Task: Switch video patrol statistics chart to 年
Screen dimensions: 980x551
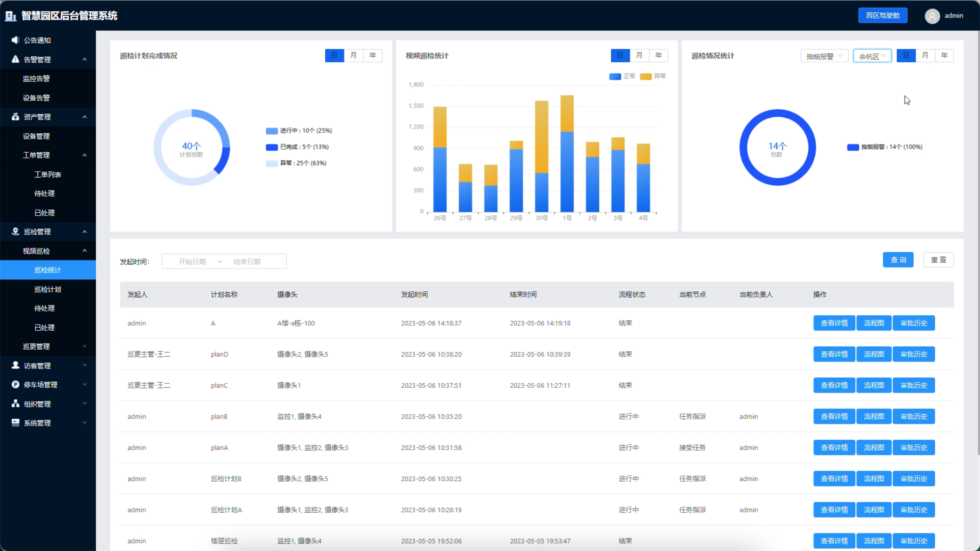Action: point(658,55)
